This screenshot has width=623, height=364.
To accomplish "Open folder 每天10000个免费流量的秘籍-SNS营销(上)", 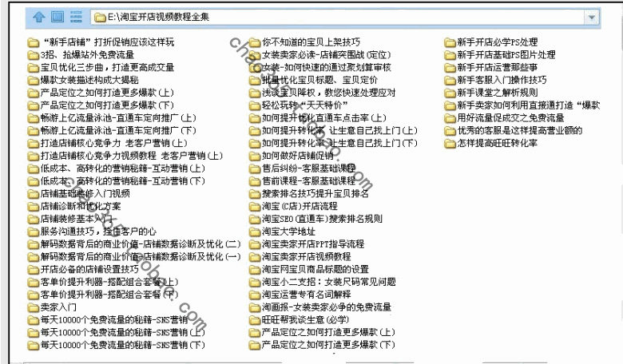I will click(117, 332).
